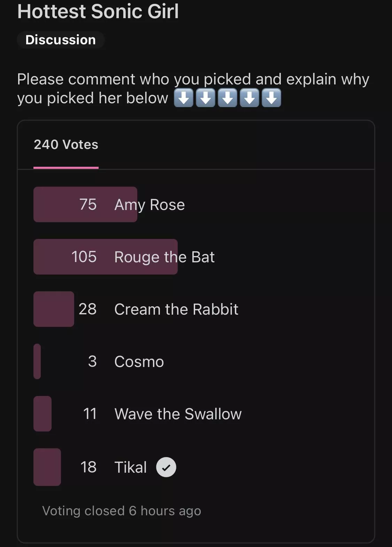Select the Tikal voting option
This screenshot has width=392, height=547.
[x=131, y=467]
